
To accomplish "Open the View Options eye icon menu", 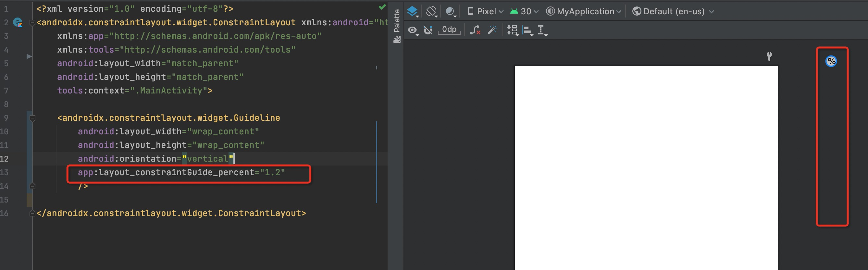I will (x=413, y=30).
